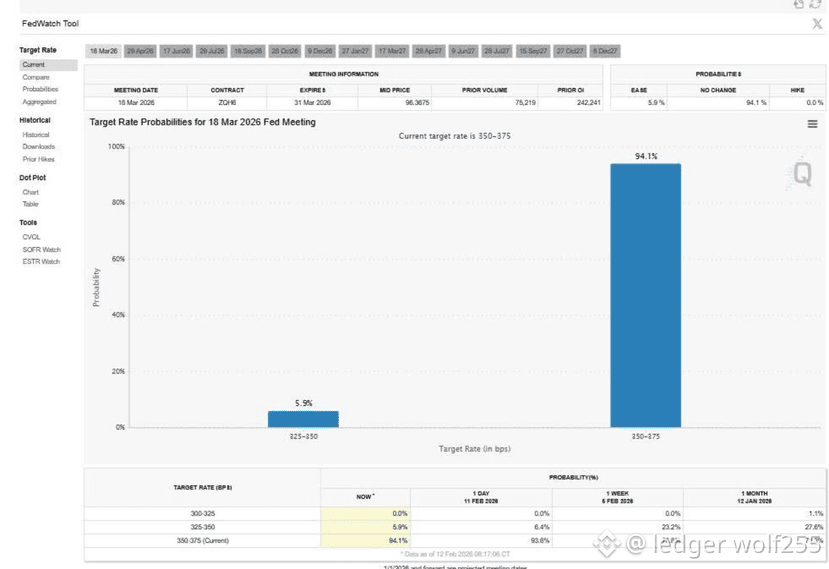Click the 5.9% bar for 325-350
Viewport: 829px width, 569px height.
coord(303,419)
